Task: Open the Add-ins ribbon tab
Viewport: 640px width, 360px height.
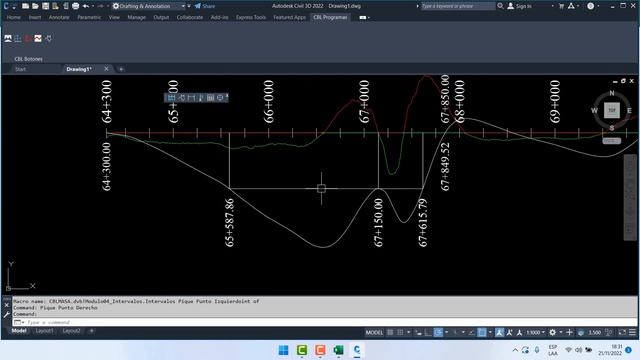Action: point(220,18)
